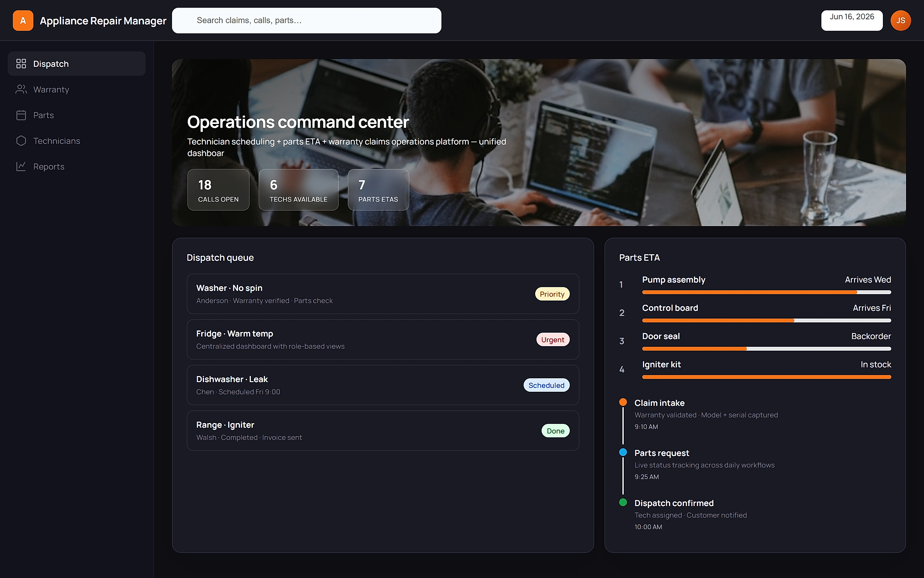Click 'Walsh · Completed · Invoice sent' text
Screen dimensions: 924x578
click(249, 437)
